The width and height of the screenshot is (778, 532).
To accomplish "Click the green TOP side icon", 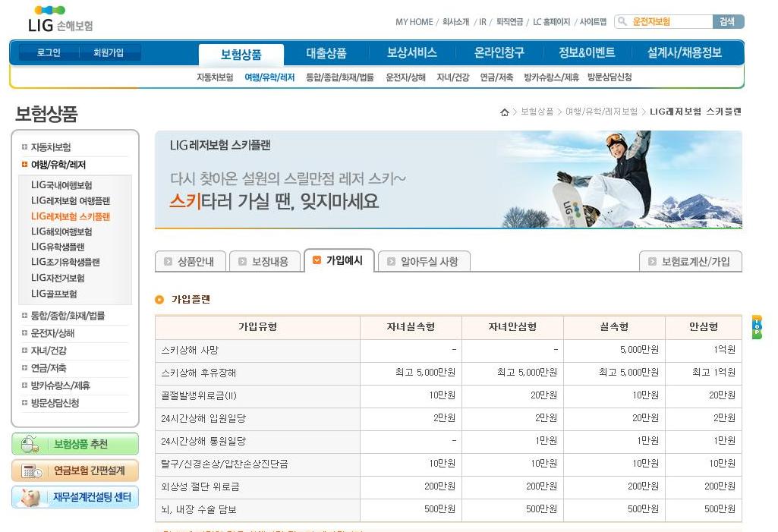I will pyautogui.click(x=757, y=326).
